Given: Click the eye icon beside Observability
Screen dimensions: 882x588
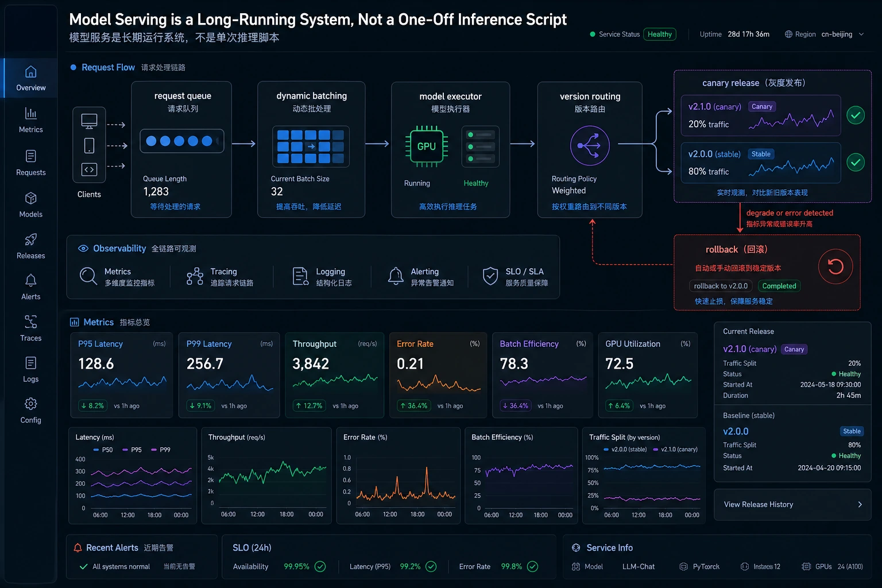Looking at the screenshot, I should 83,249.
